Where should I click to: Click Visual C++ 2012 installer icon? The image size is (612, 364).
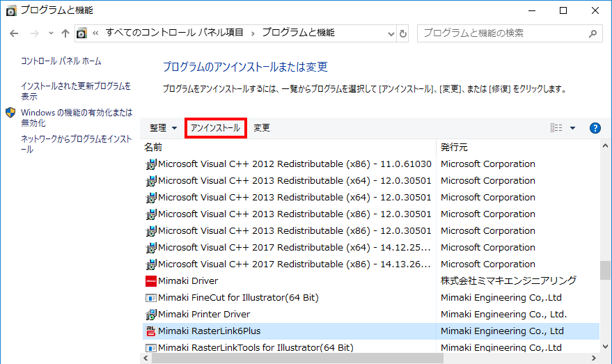pos(150,164)
